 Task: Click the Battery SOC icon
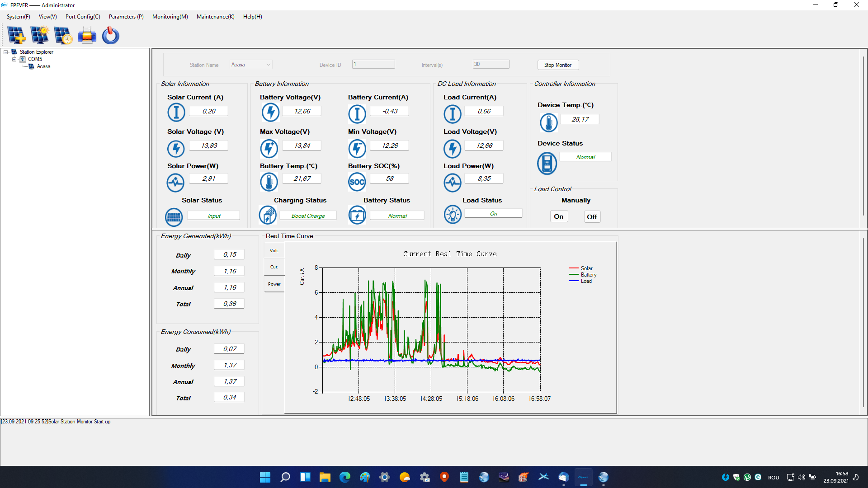tap(357, 182)
